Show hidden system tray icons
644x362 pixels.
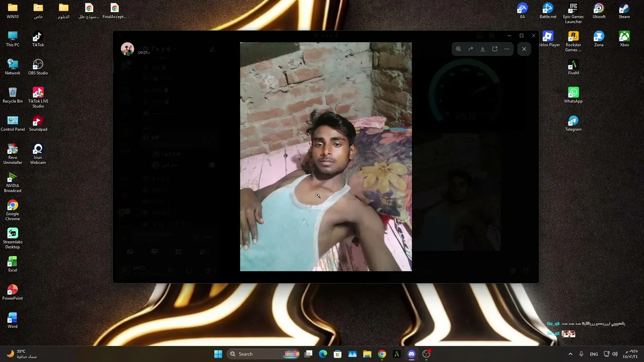tap(570, 354)
